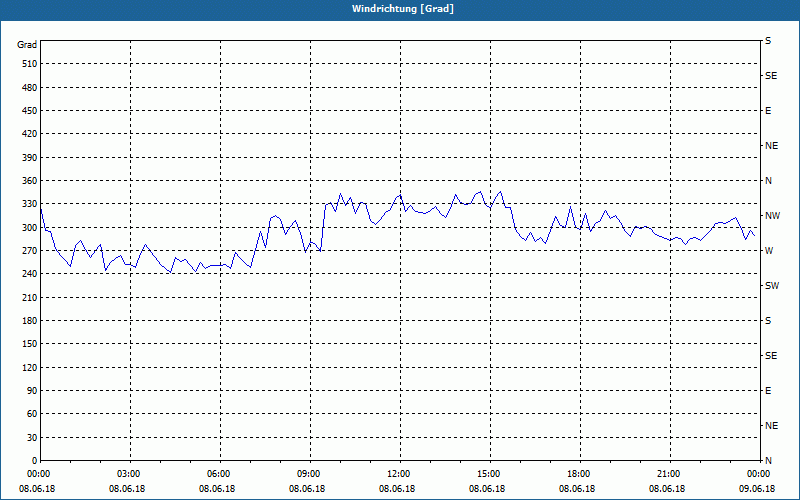Click the 08.06.18 date under 06:00
This screenshot has height=500, width=800.
pyautogui.click(x=217, y=489)
